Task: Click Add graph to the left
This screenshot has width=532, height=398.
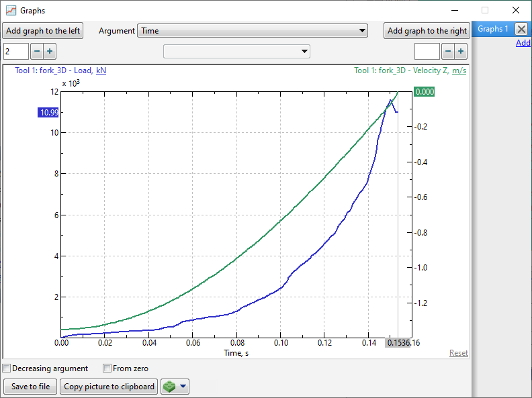Action: pos(44,31)
